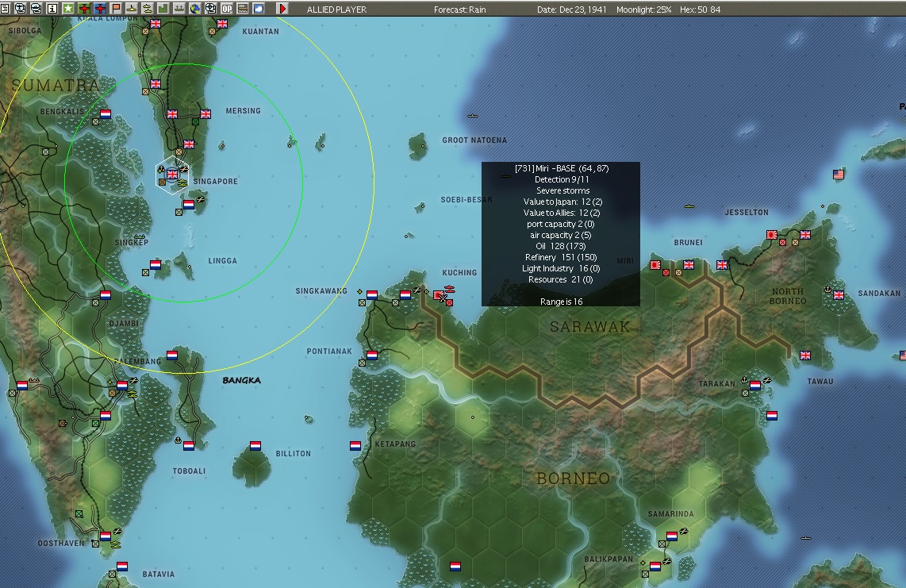Click the red plane on blue icon

[x=100, y=8]
